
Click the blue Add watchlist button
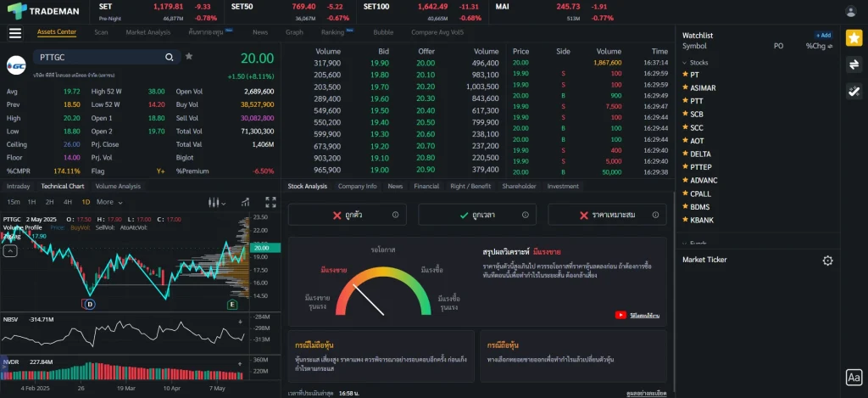(x=823, y=36)
